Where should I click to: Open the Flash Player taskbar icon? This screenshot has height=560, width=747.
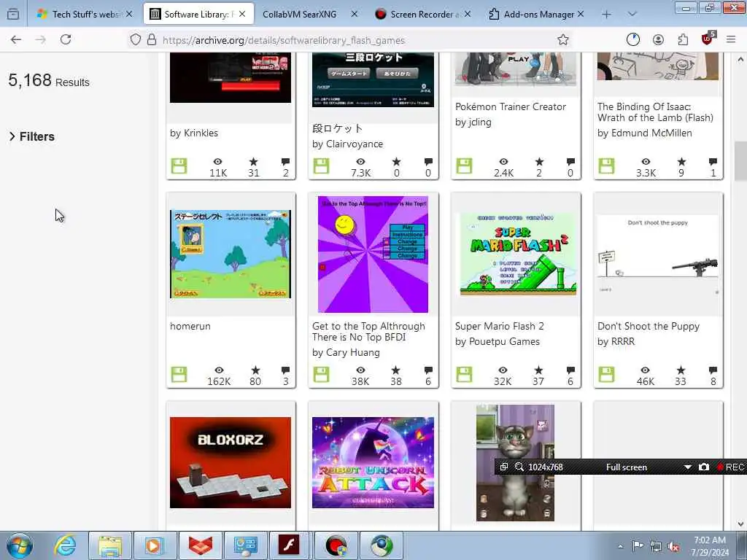click(x=289, y=545)
